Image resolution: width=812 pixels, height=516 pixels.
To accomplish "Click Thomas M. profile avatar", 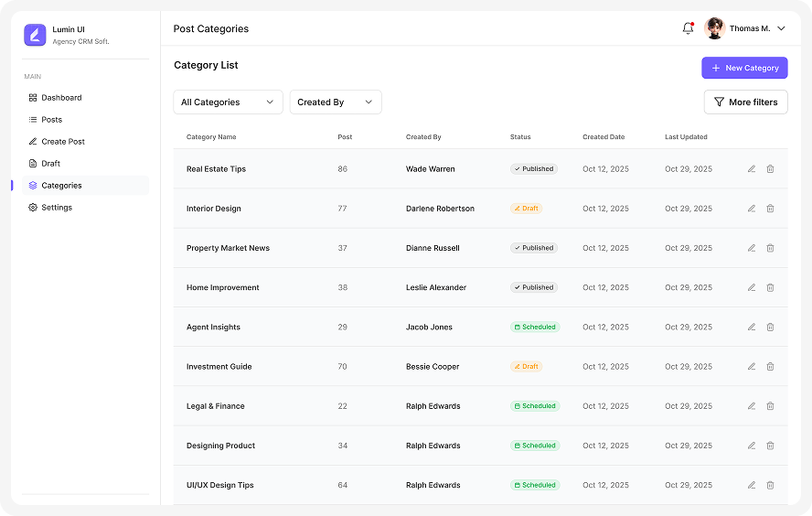I will click(x=715, y=28).
